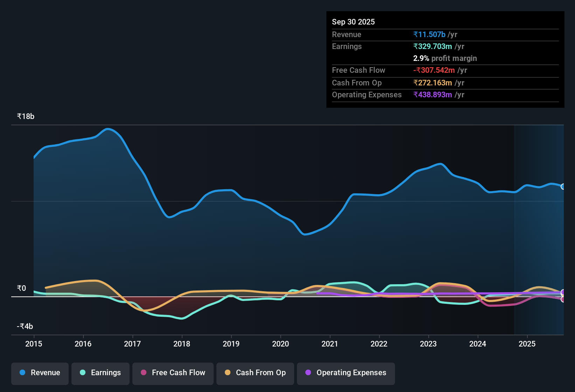Open the Sep 30 2025 tooltip date selector

[x=353, y=22]
